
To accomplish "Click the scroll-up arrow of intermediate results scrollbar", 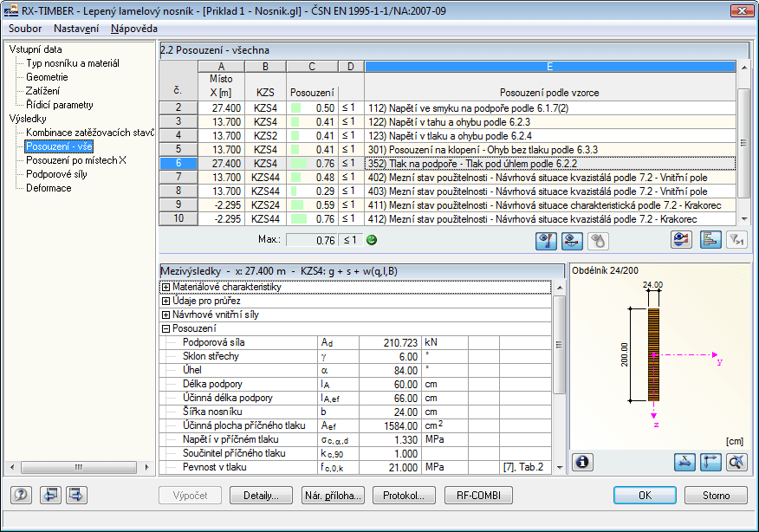I will pyautogui.click(x=560, y=287).
